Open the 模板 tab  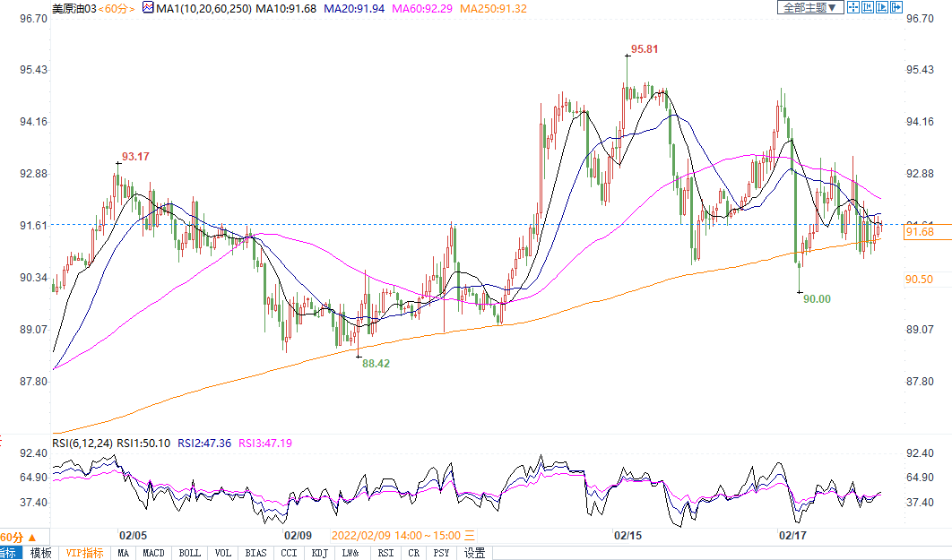tap(41, 553)
